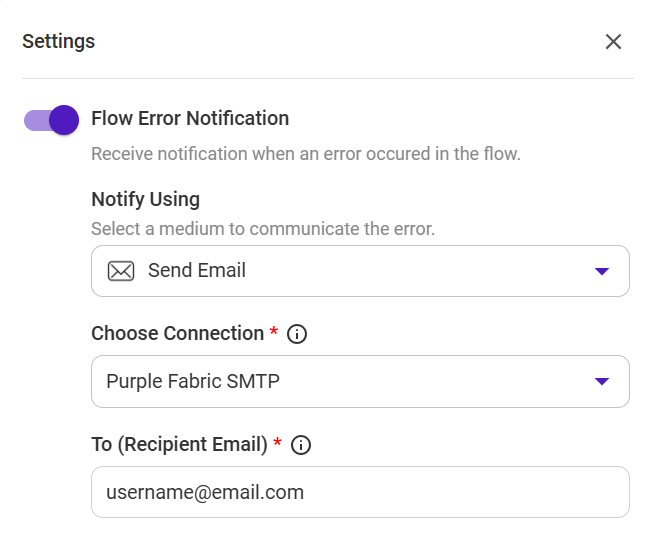Click the recipient email input field
Viewport: 654px width, 547px height.
coord(360,492)
